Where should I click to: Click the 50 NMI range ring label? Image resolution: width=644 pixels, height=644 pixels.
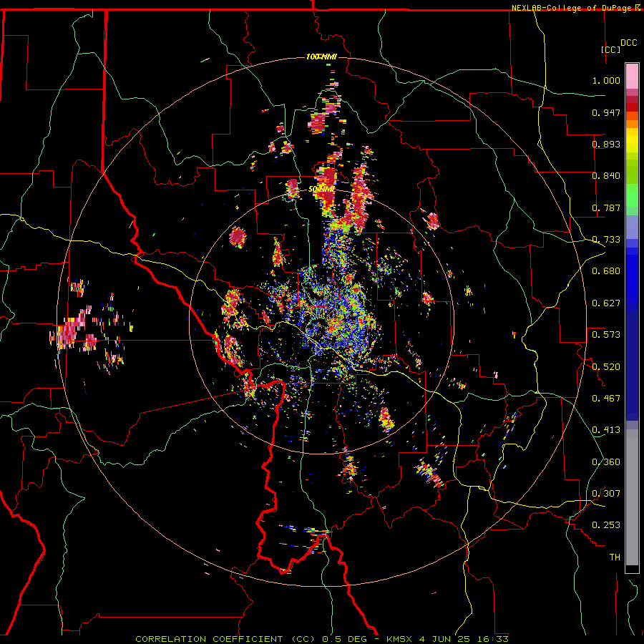click(x=321, y=190)
